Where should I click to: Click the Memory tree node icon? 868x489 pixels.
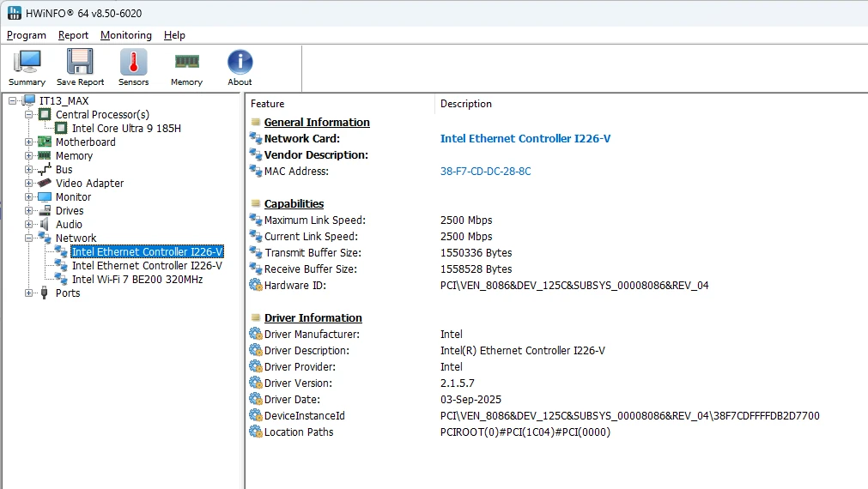(45, 155)
